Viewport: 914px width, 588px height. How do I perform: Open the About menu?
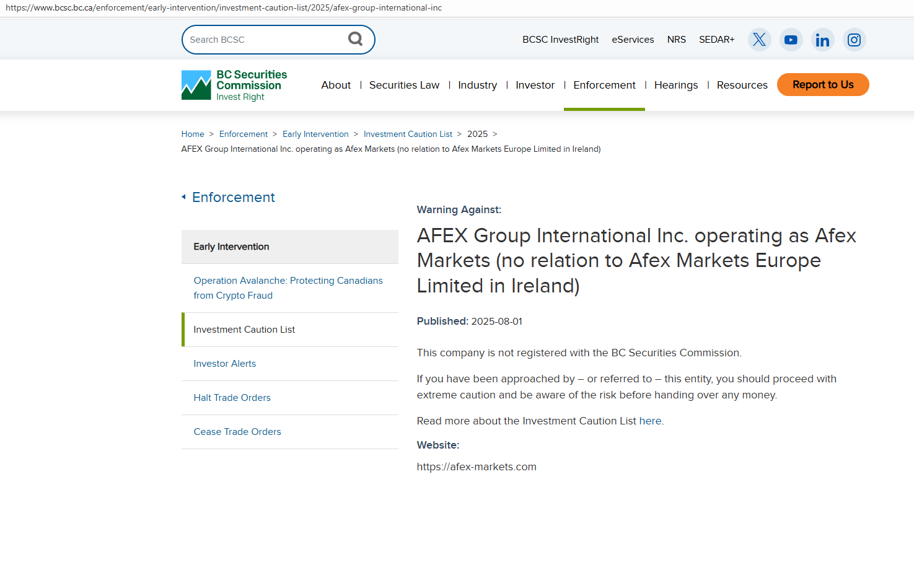coord(336,85)
